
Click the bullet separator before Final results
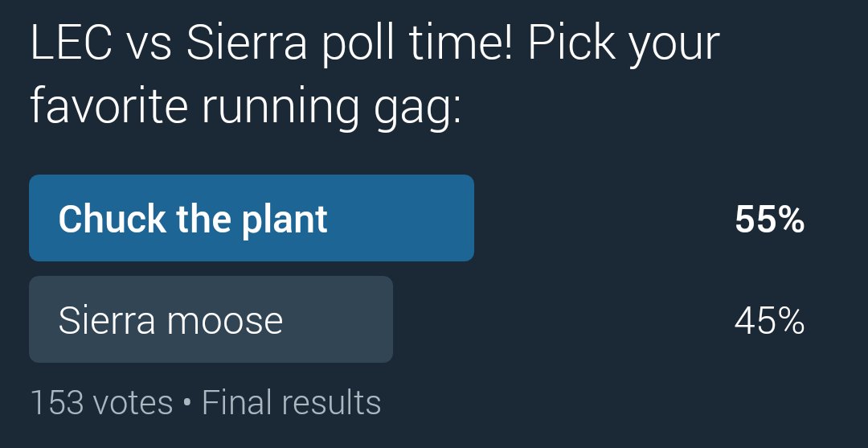(187, 404)
